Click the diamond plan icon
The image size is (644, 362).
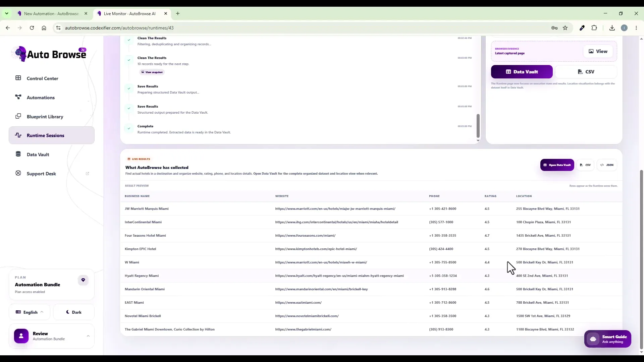pos(83,280)
